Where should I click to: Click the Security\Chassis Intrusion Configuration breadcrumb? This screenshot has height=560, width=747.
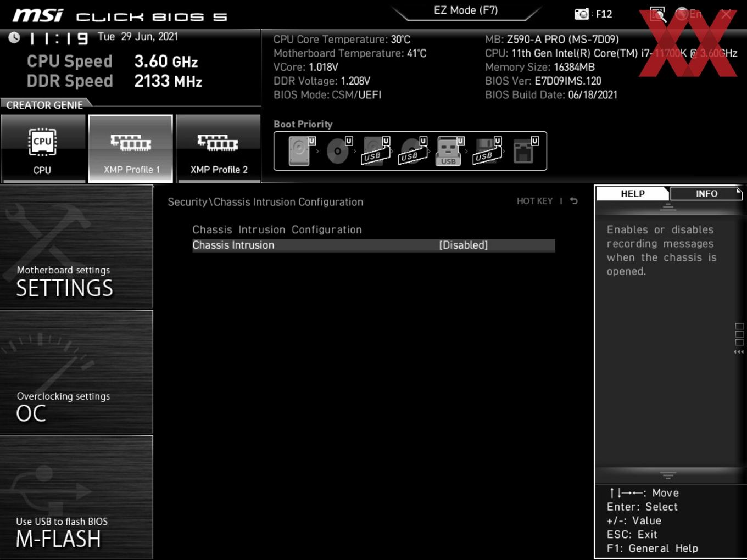click(265, 202)
